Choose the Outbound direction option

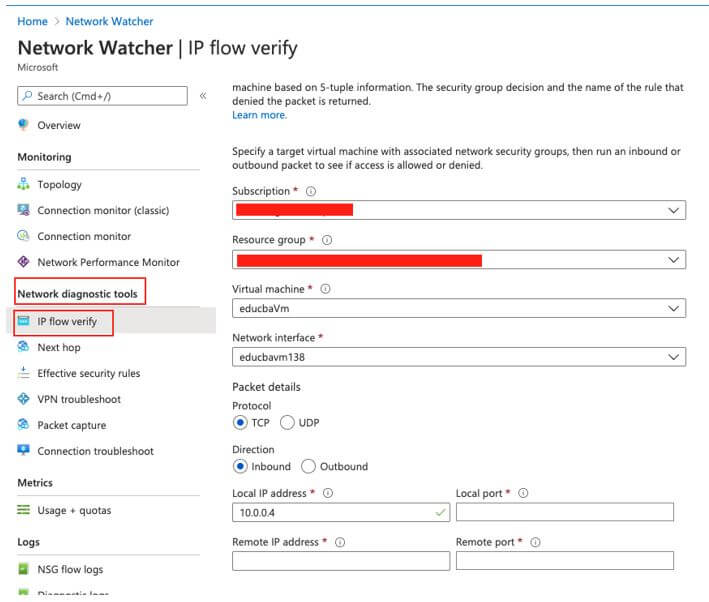(x=308, y=466)
